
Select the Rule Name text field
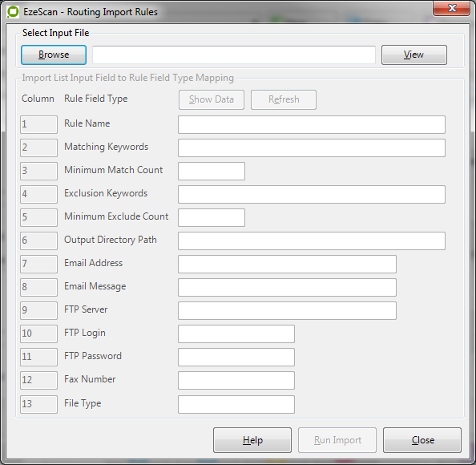(x=312, y=124)
